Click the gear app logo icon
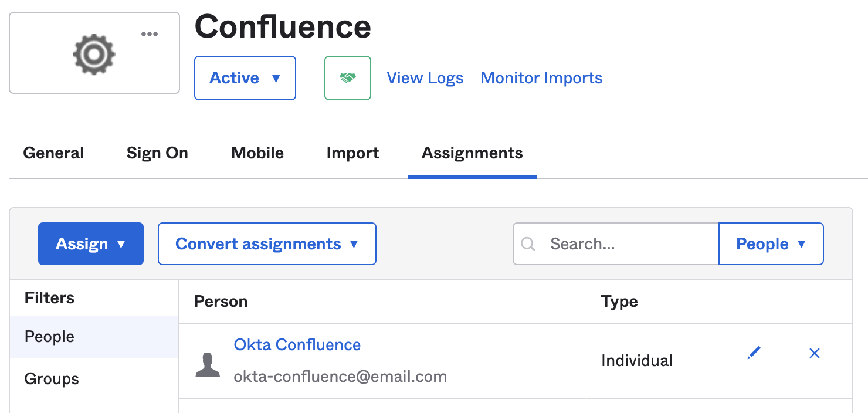The width and height of the screenshot is (868, 413). [x=94, y=54]
